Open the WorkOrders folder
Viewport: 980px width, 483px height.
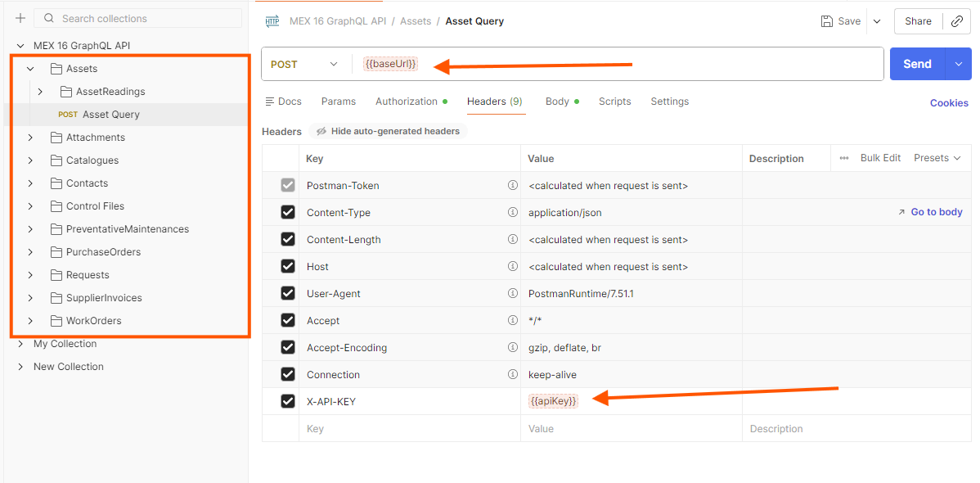pos(93,321)
